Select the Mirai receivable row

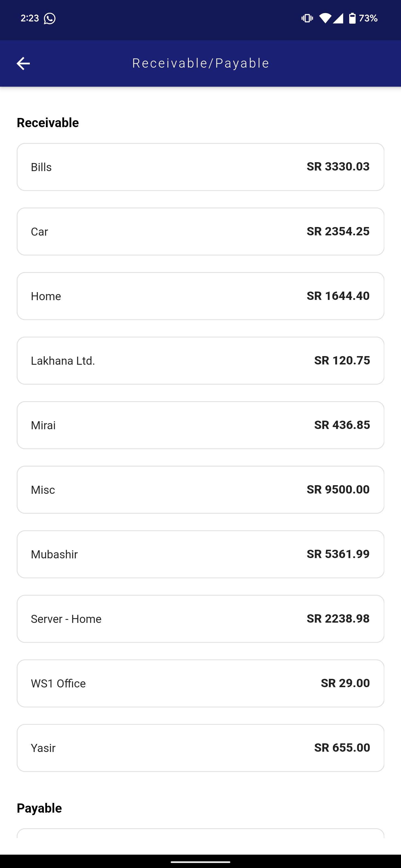pos(200,425)
